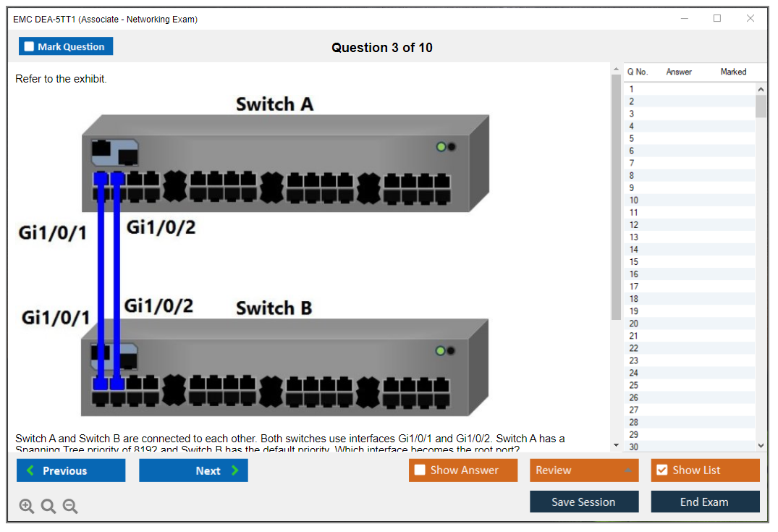Screen dimensions: 778x532
Task: Toggle the Mark Question checkbox
Action: point(30,46)
